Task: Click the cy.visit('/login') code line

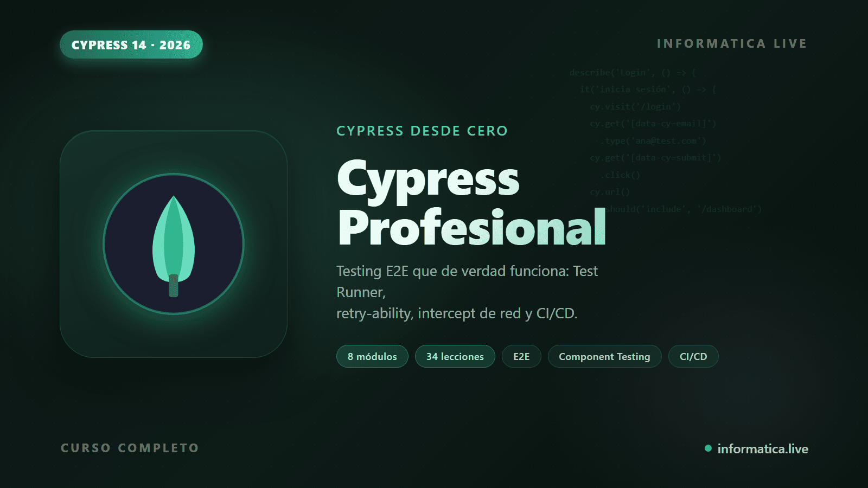Action: 635,107
